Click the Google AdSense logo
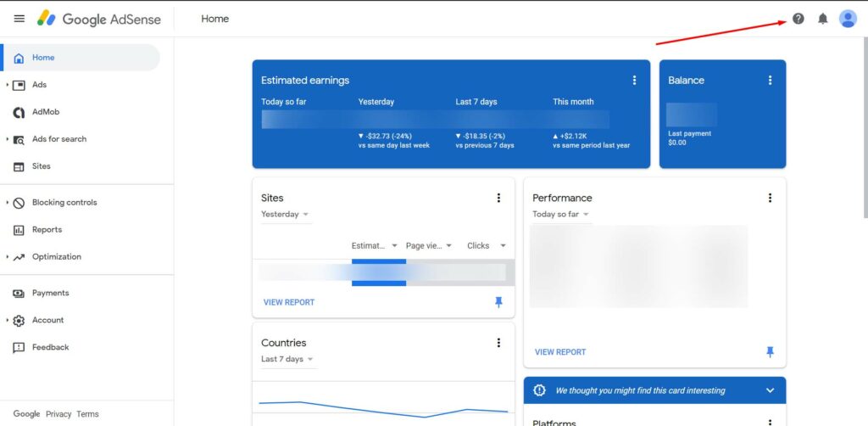 point(99,19)
